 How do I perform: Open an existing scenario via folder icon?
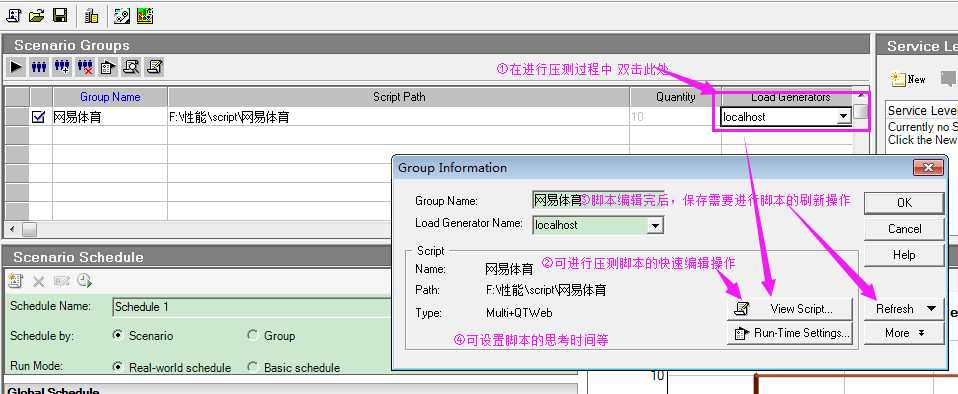coord(37,15)
